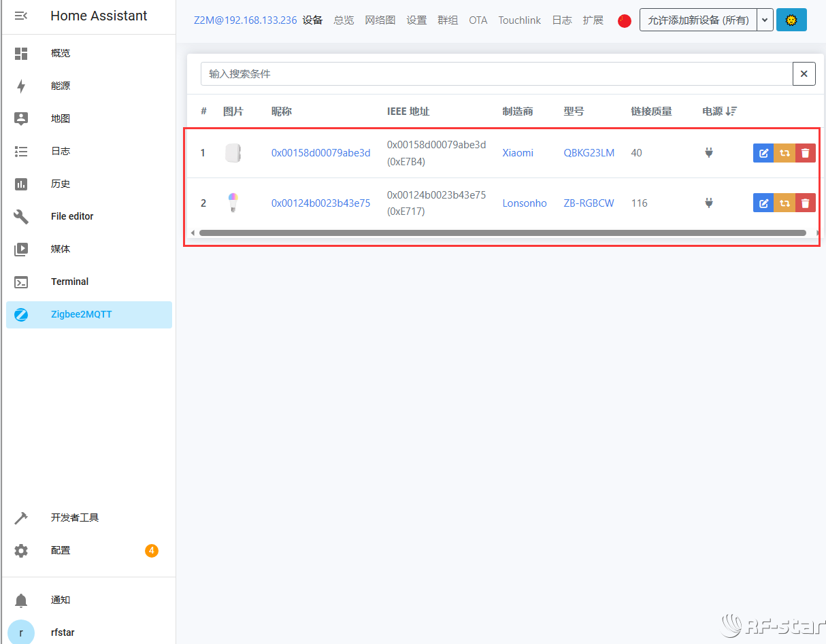Open the File editor wrench icon
The height and width of the screenshot is (644, 826).
[20, 216]
